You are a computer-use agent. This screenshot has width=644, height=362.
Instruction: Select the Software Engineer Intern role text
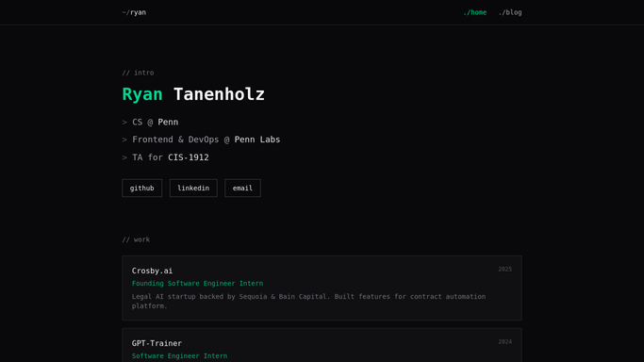click(x=179, y=355)
